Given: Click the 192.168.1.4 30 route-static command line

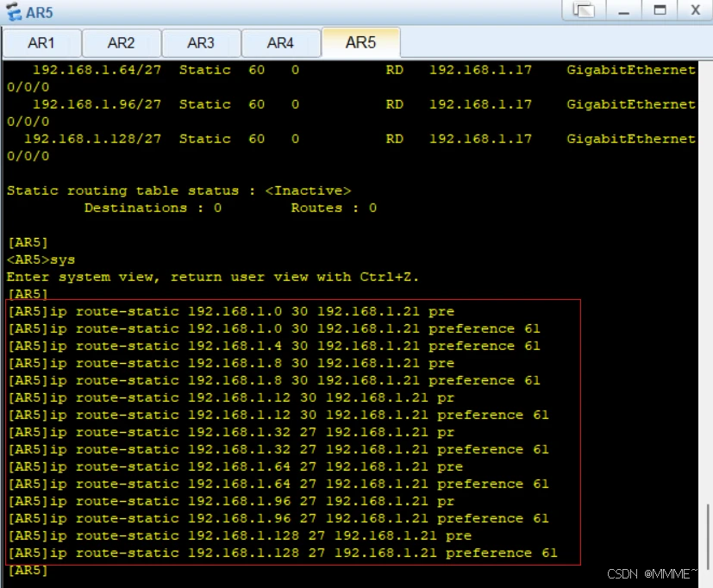Looking at the screenshot, I should (x=273, y=346).
